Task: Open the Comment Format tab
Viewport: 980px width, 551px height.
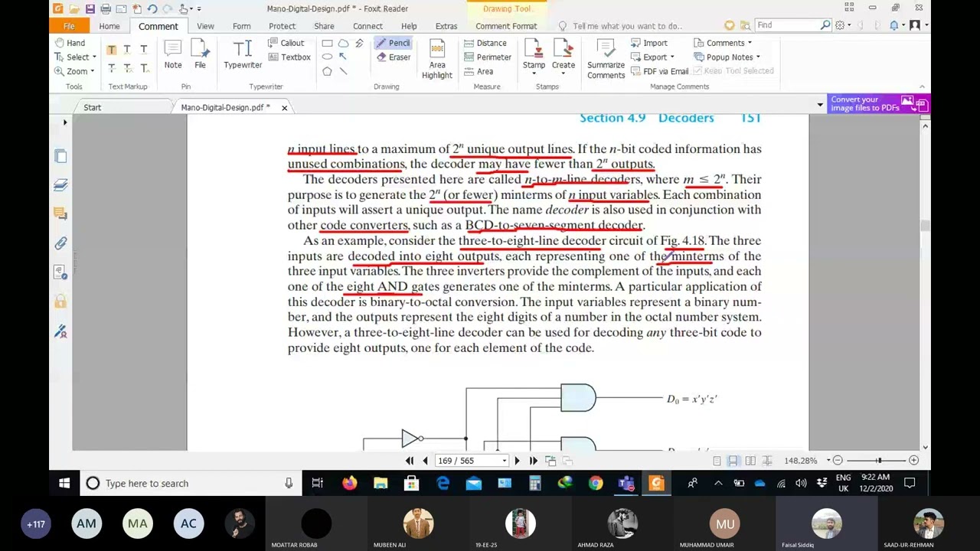Action: click(506, 26)
